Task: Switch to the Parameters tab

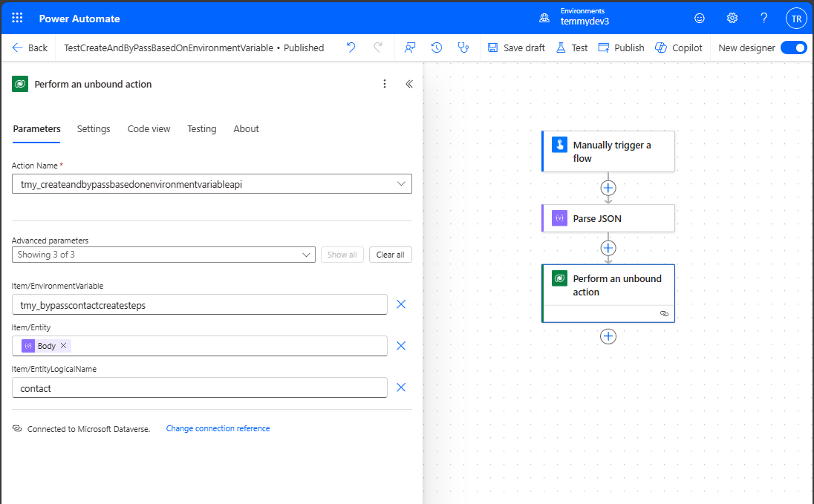Action: click(x=36, y=128)
